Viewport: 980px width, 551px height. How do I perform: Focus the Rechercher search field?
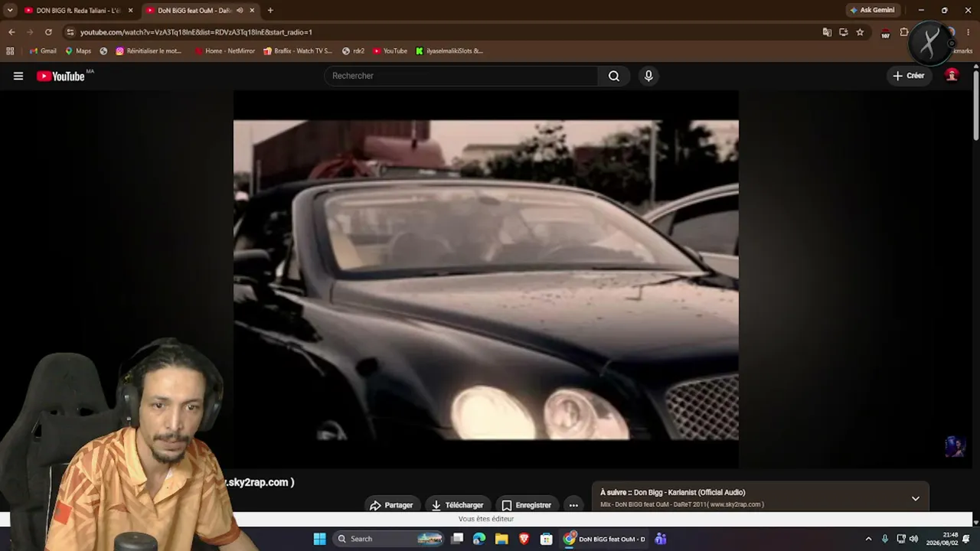(462, 76)
